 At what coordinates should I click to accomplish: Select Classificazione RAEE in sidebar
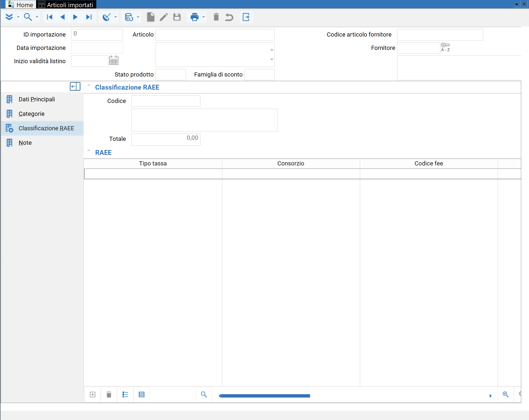[42, 128]
